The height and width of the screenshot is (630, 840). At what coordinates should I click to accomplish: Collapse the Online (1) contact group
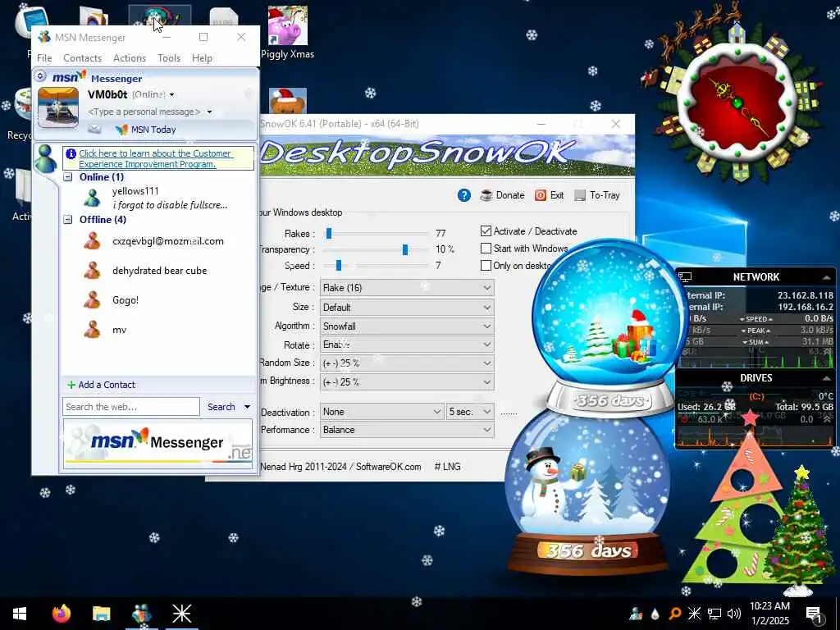(68, 177)
